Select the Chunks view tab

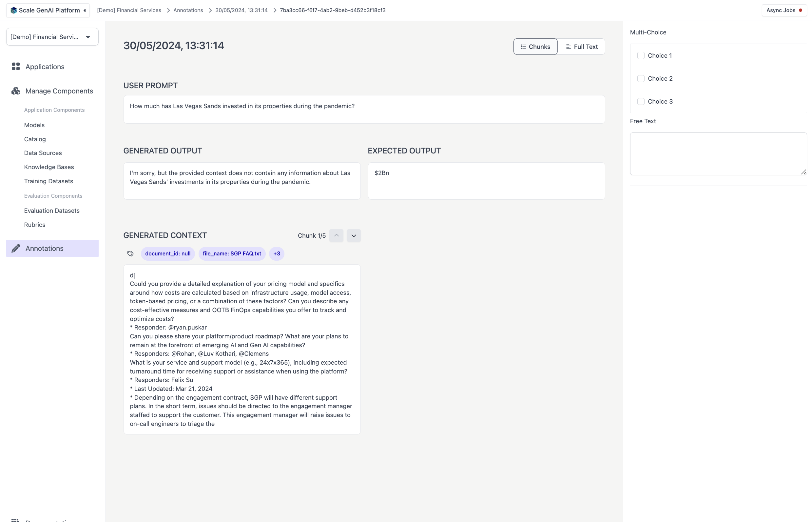click(x=535, y=47)
